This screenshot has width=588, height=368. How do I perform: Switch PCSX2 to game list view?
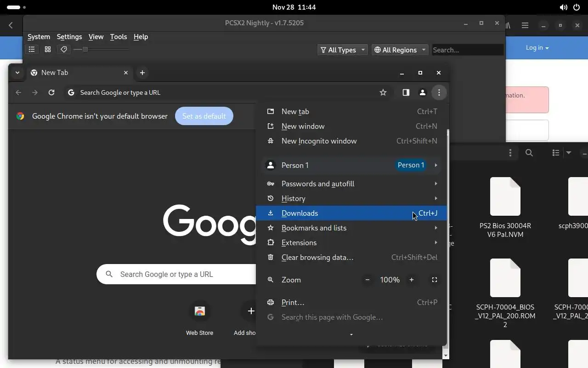coord(32,50)
